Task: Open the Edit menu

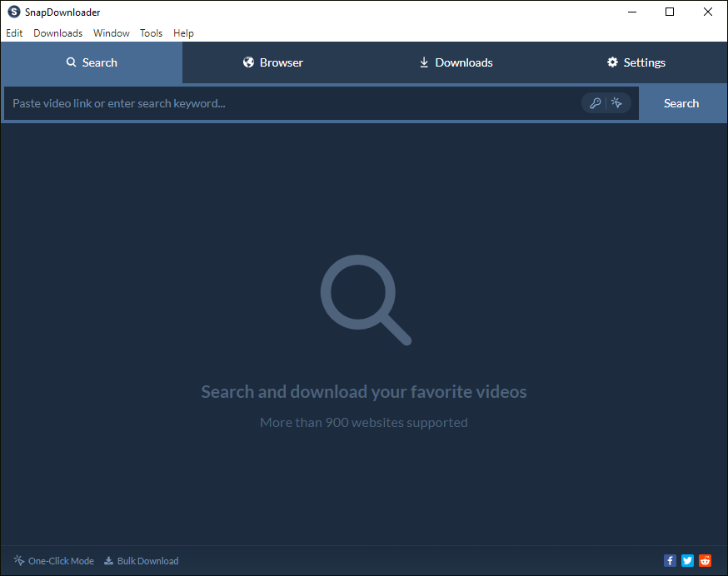Action: click(x=14, y=33)
